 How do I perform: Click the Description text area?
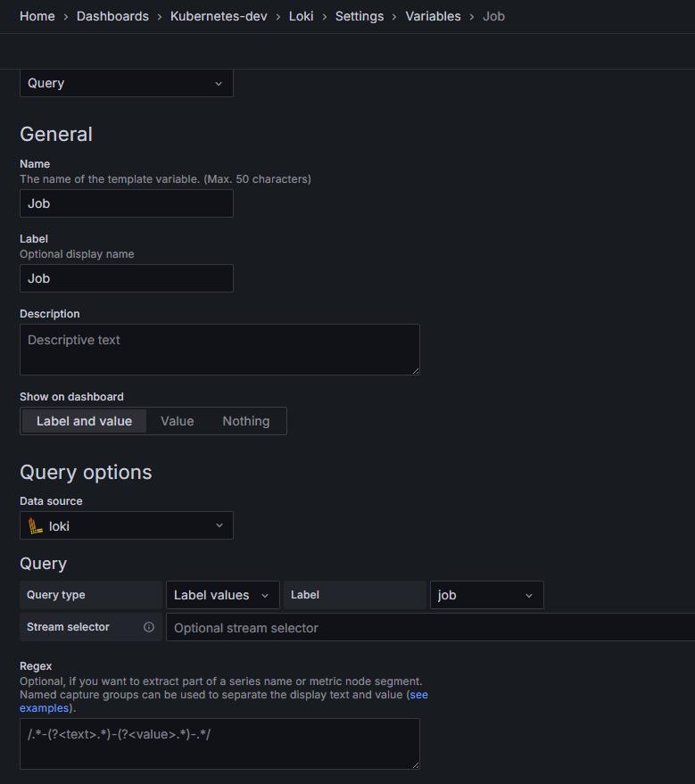(x=219, y=350)
